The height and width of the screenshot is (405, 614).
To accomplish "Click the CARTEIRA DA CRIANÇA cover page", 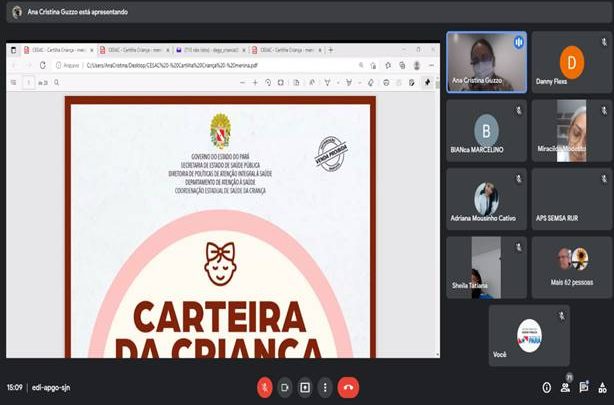I will click(x=220, y=227).
